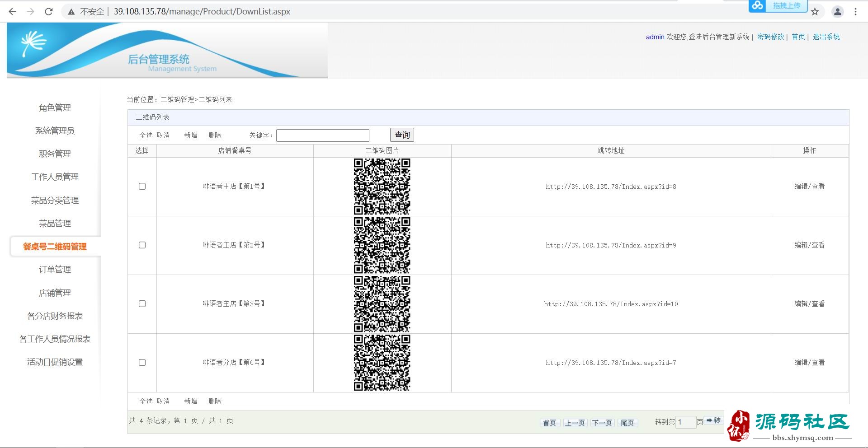Screen dimensions: 868x448
Task: Open the browser profile avatar
Action: pyautogui.click(x=838, y=12)
